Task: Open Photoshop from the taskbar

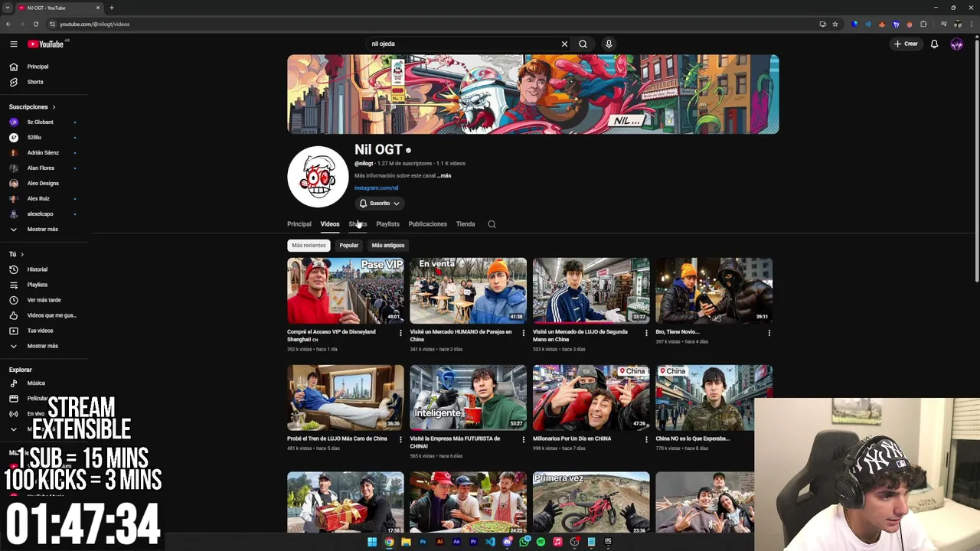Action: 423,542
